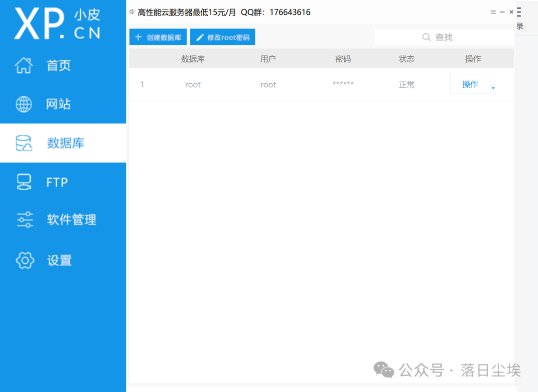Click the FTP server icon
Image resolution: width=538 pixels, height=392 pixels.
coord(24,182)
